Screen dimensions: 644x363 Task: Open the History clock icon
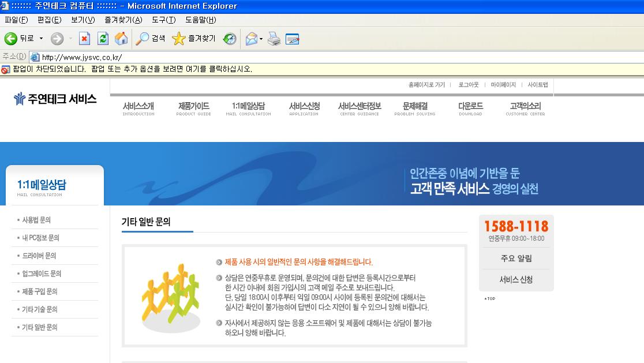tap(230, 39)
